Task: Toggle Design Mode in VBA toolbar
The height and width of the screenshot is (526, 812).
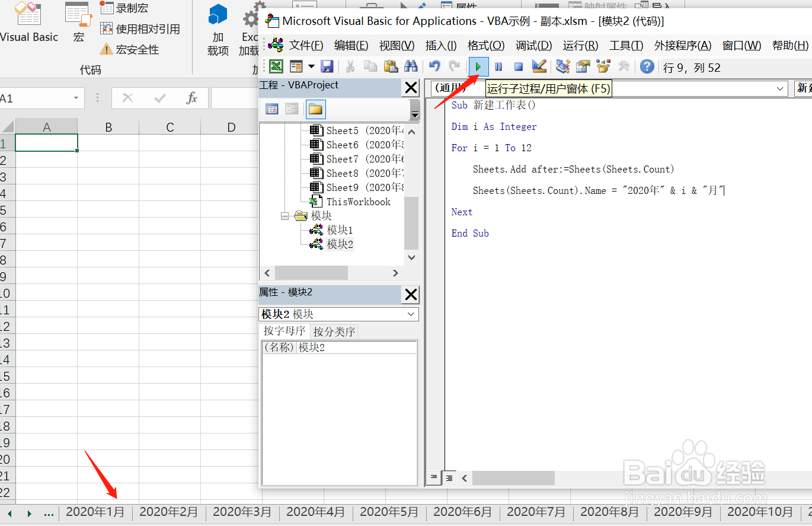Action: point(539,66)
